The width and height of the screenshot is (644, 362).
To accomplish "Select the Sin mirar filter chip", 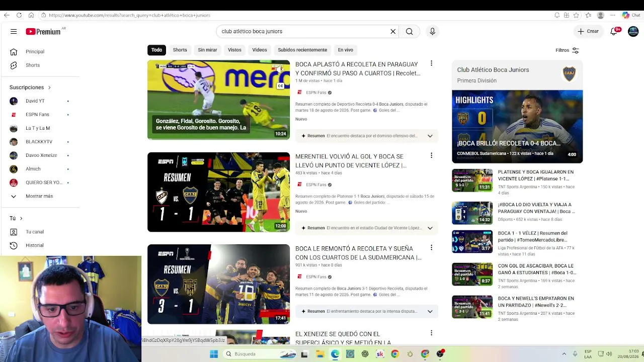I will pos(207,50).
